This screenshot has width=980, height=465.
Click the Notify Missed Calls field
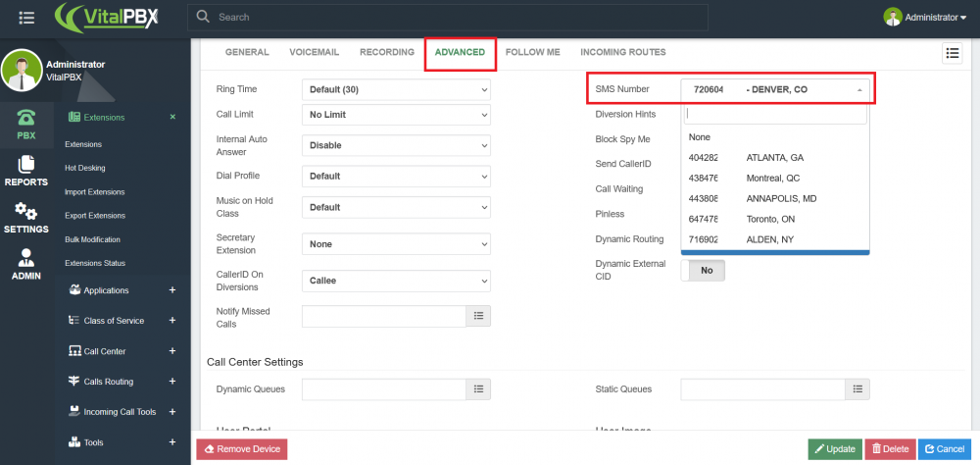pyautogui.click(x=384, y=316)
